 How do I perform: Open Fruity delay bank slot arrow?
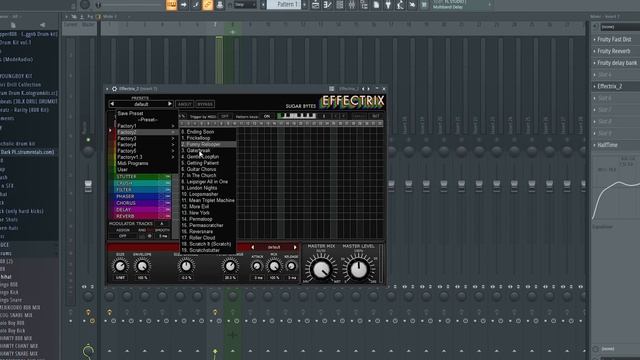(x=595, y=63)
